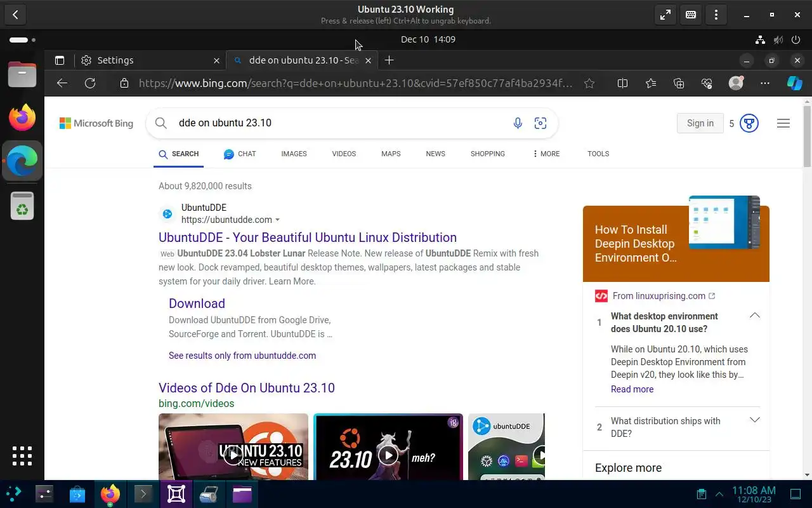Viewport: 812px width, 508px height.
Task: Switch to the NEWS tab
Action: click(435, 154)
